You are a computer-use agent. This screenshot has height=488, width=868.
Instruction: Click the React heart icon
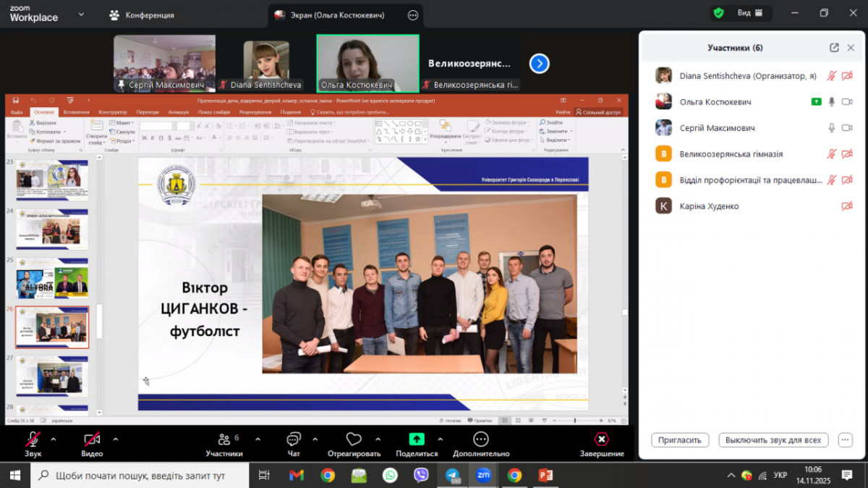click(354, 439)
